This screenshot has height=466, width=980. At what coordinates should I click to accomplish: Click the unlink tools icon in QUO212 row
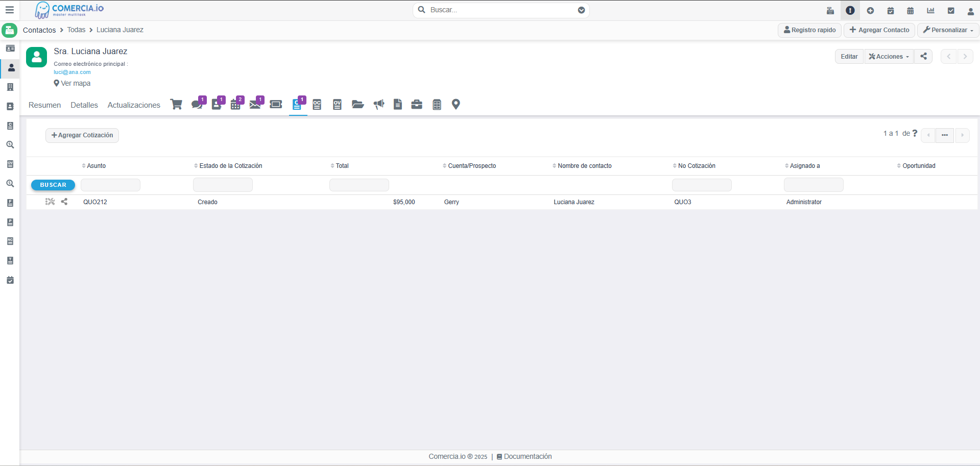tap(50, 202)
